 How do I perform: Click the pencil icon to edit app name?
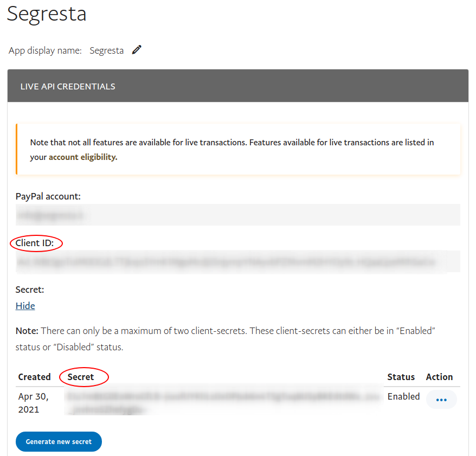[x=137, y=50]
